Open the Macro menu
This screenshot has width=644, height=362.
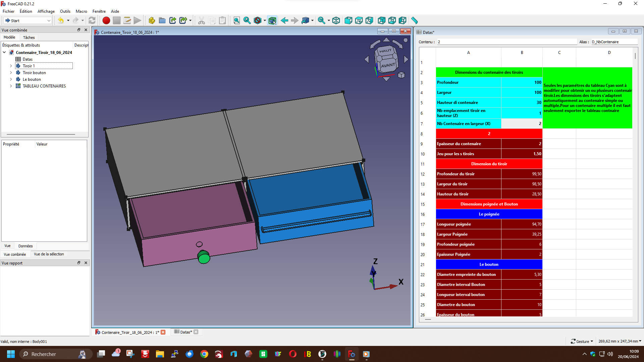coord(81,11)
